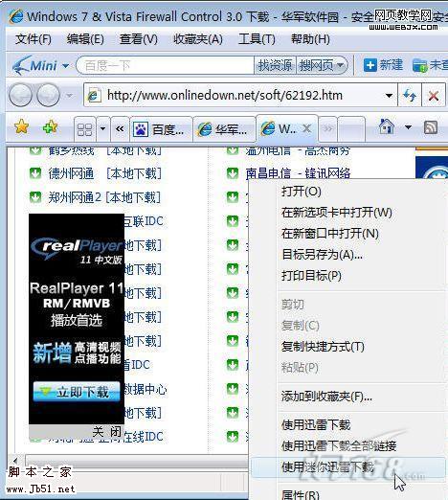Click the 南昌电信 - 锋讯网络 link
The image size is (448, 500).
298,173
